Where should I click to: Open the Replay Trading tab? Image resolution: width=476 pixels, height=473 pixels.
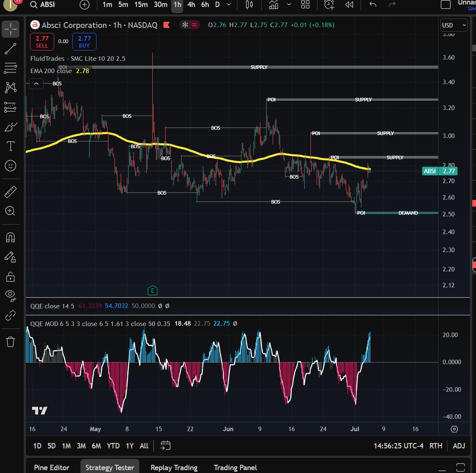tap(174, 468)
